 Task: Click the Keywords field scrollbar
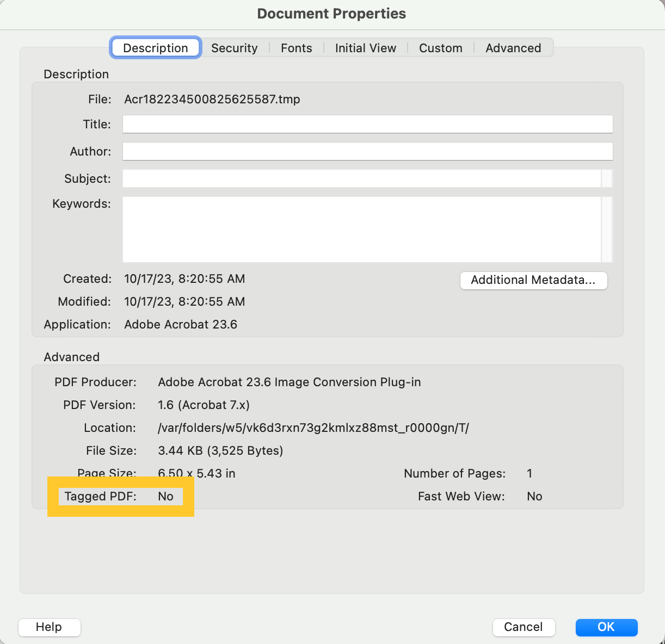click(607, 230)
